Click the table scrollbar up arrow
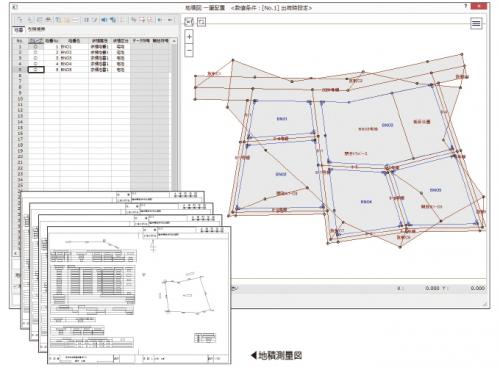This screenshot has width=500, height=367. click(174, 41)
